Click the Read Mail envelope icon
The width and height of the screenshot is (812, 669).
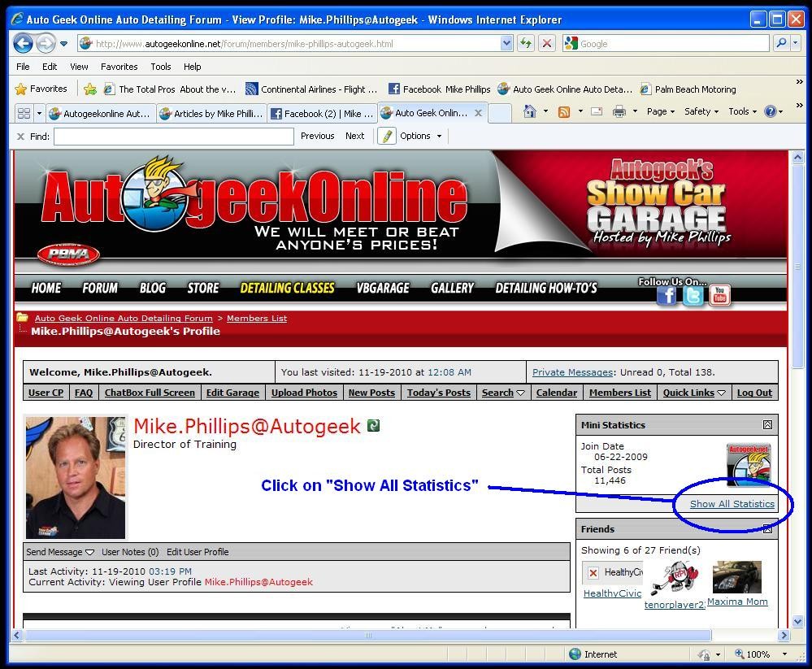pyautogui.click(x=597, y=111)
